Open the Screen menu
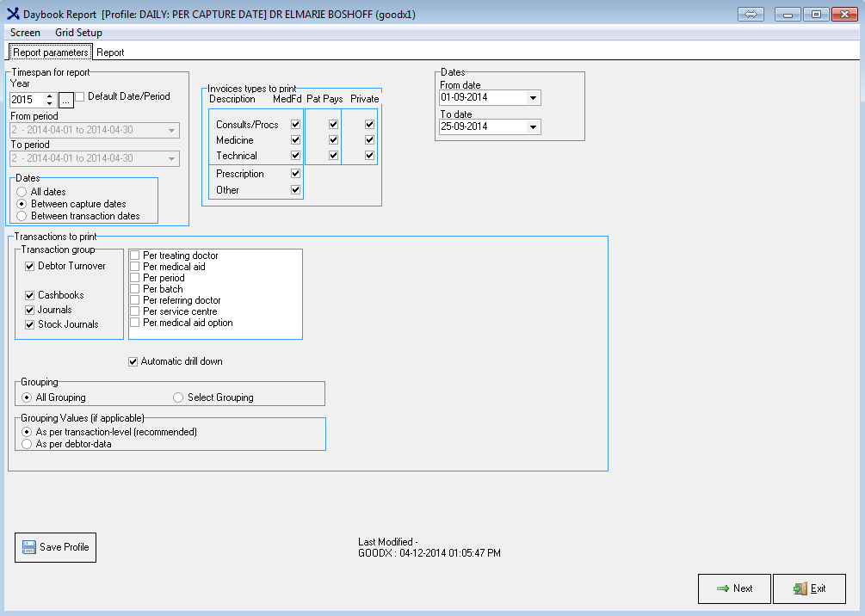This screenshot has width=865, height=616. pyautogui.click(x=25, y=33)
